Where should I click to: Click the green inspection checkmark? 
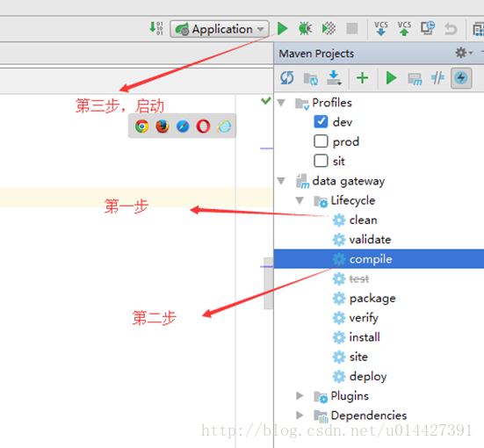(266, 100)
